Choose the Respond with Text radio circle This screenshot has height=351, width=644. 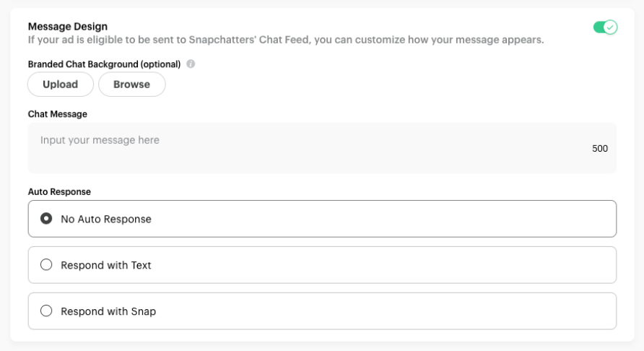tap(46, 264)
